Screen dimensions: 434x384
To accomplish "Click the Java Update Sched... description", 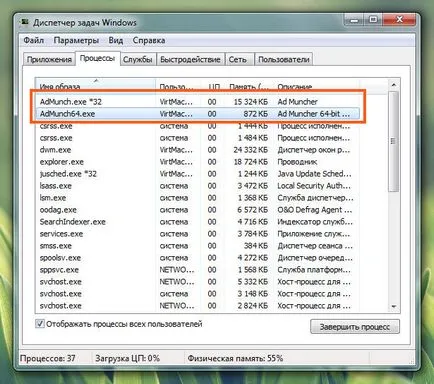I will click(x=314, y=174).
